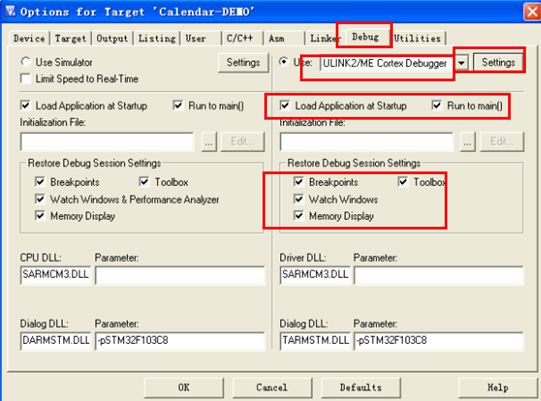Close the Options for Target dialog
This screenshot has height=401, width=541.
(x=532, y=12)
